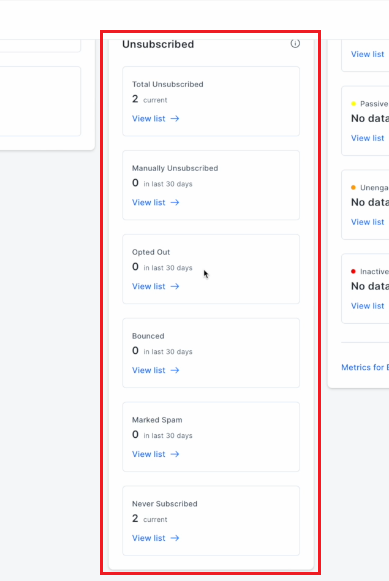389x581 pixels.
Task: Click the Unsubscribed info icon
Action: 295,43
